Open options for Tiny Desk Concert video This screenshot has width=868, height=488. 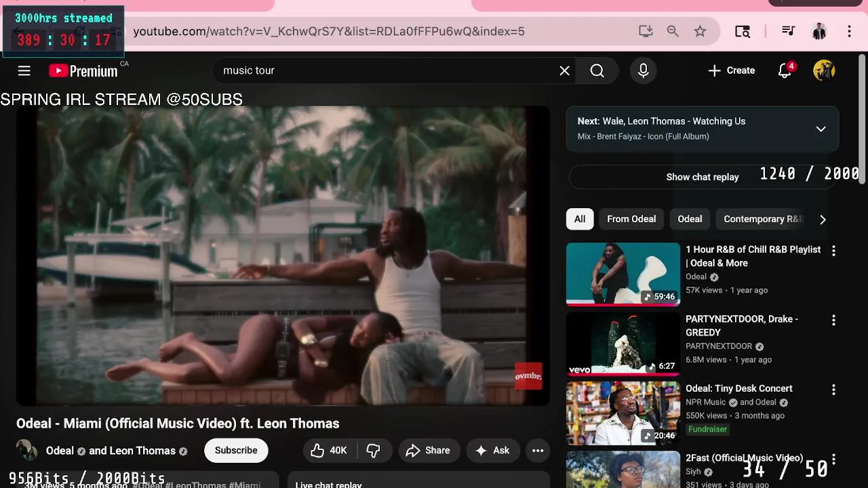pos(833,390)
